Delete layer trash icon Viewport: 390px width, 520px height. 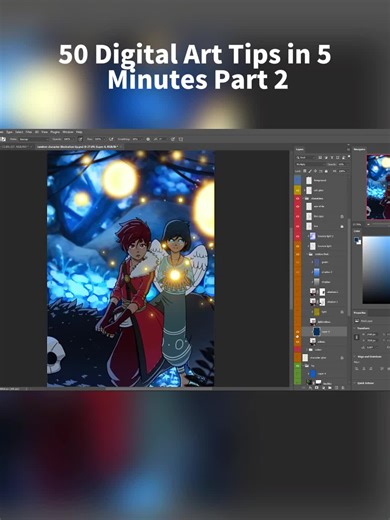343,388
